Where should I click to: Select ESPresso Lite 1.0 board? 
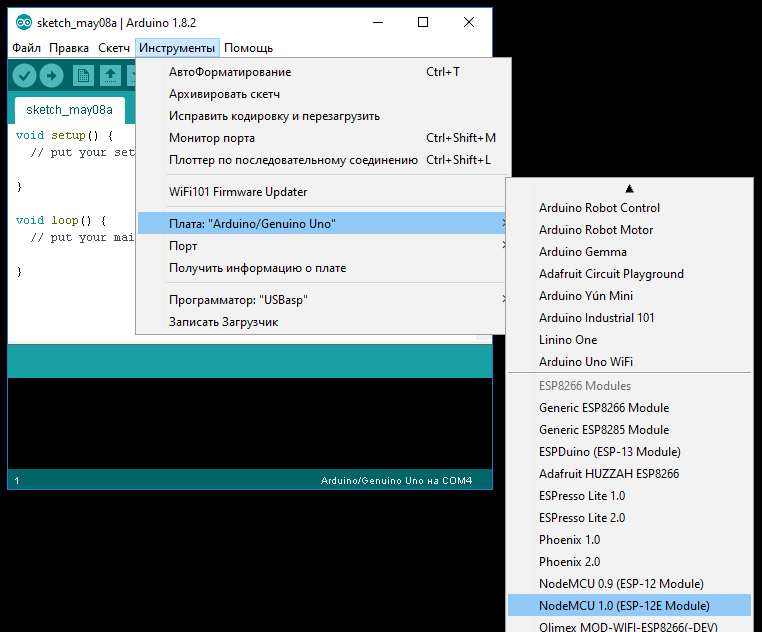point(629,495)
